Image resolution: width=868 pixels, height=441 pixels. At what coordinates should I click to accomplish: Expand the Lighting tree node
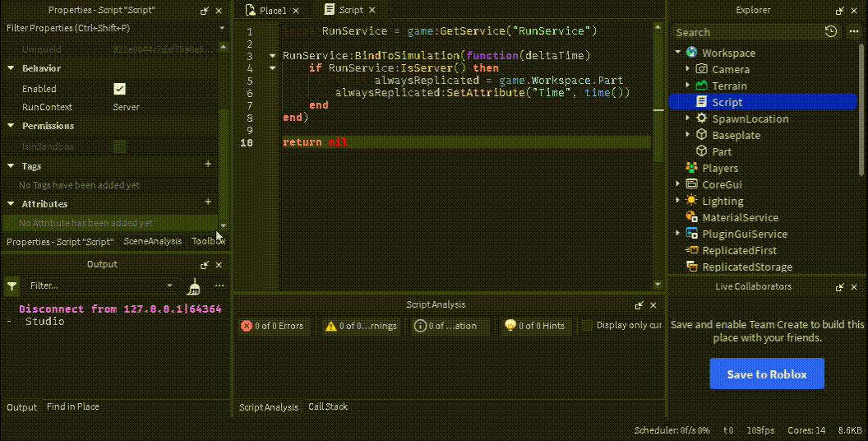click(x=678, y=201)
